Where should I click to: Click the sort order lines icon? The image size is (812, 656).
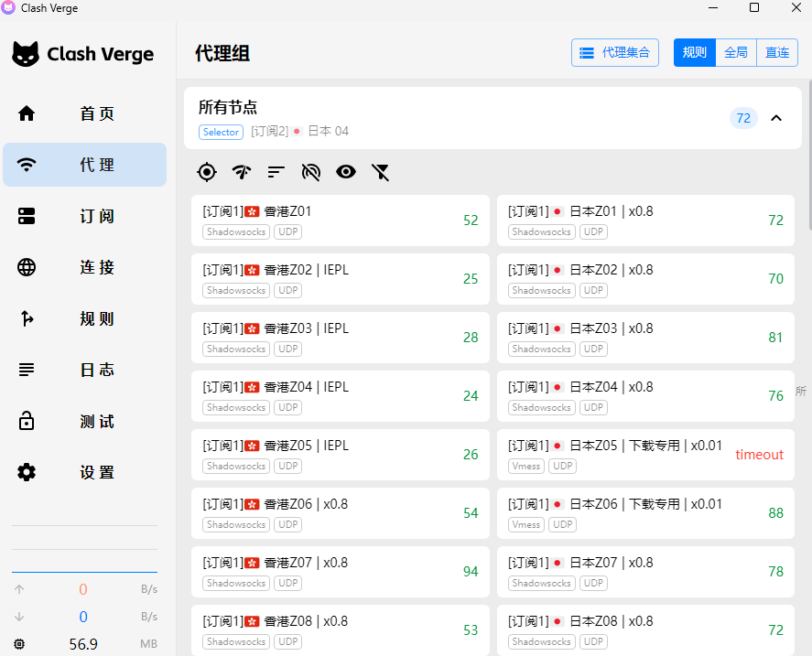pyautogui.click(x=276, y=171)
